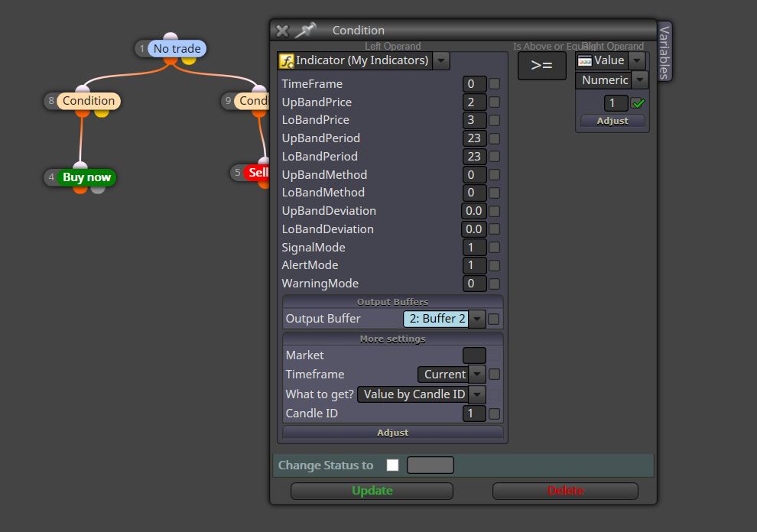Click Candle ID value field
The height and width of the screenshot is (532, 757).
pos(474,414)
